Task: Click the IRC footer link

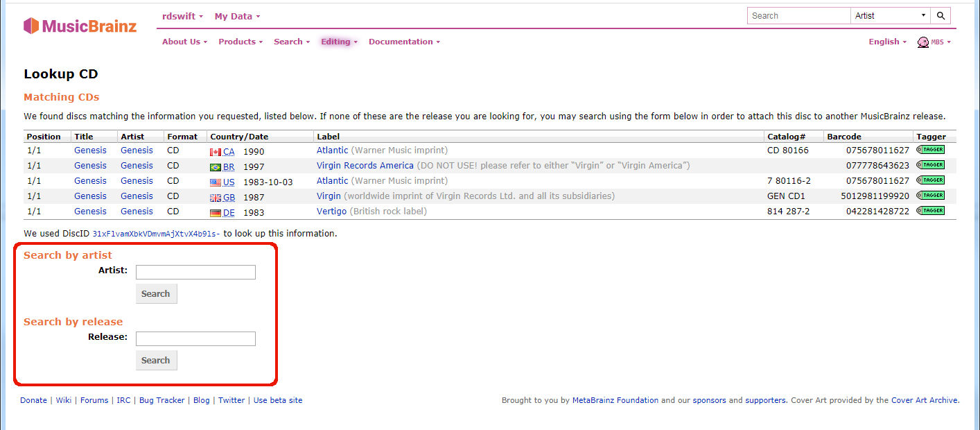Action: (x=123, y=400)
